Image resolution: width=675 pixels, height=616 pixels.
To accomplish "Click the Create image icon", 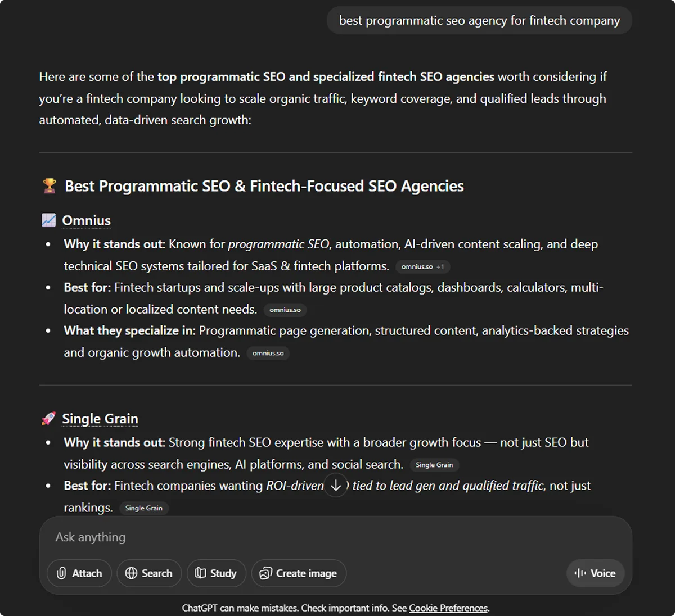I will [265, 573].
